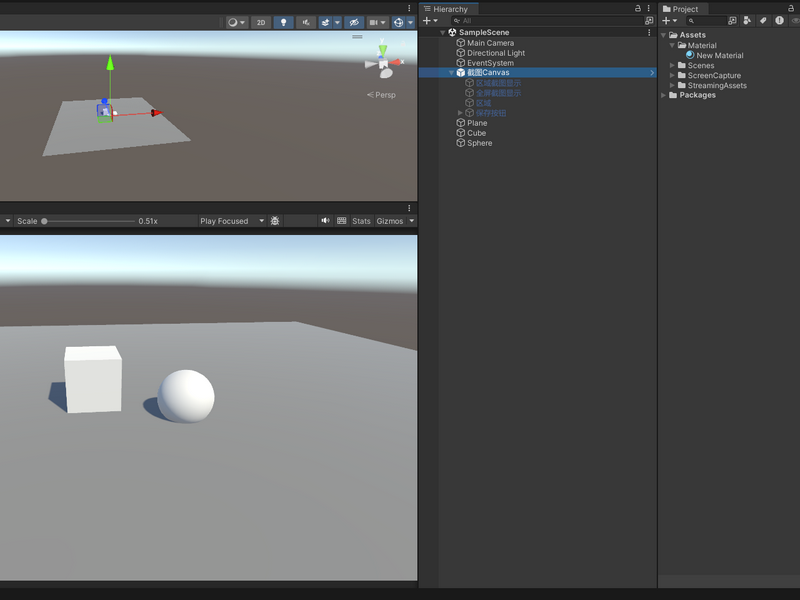The image size is (800, 600).
Task: Toggle Game view keyboard shortcuts icon
Action: [342, 221]
